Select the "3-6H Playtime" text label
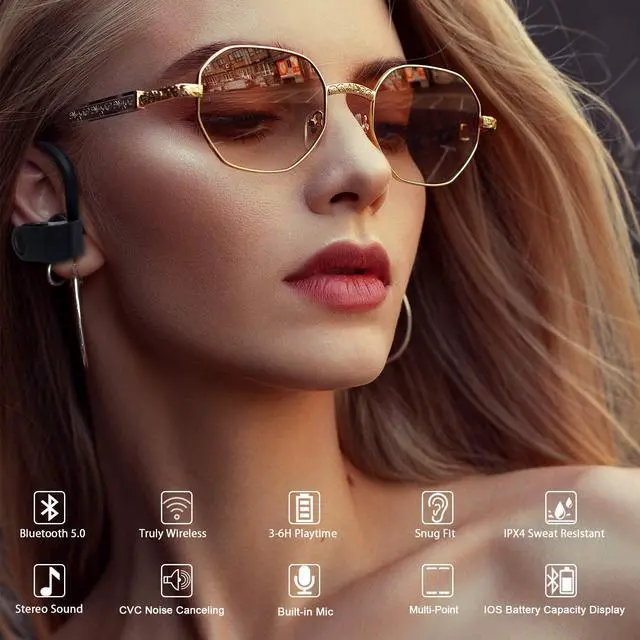 point(304,534)
